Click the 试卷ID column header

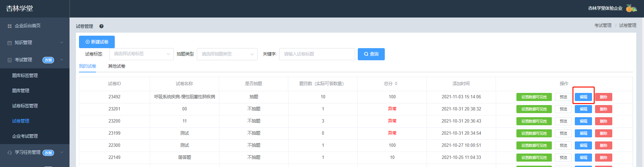click(x=114, y=83)
